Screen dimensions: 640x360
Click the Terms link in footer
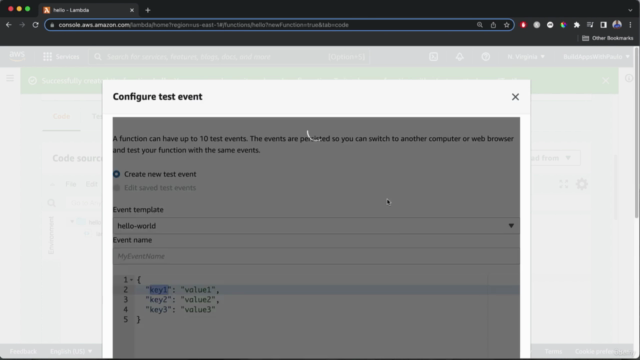click(553, 351)
